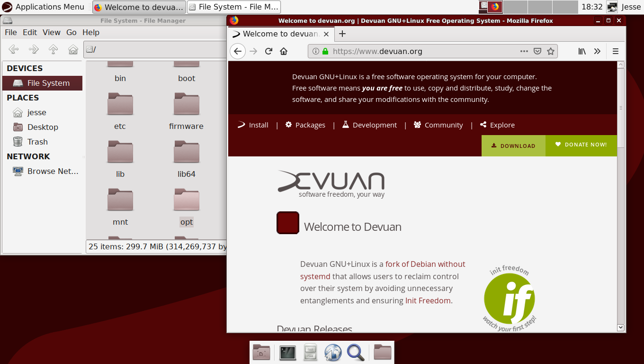Screen dimensions: 644x364
Task: Go forward in File Manager toolbar
Action: 34,49
